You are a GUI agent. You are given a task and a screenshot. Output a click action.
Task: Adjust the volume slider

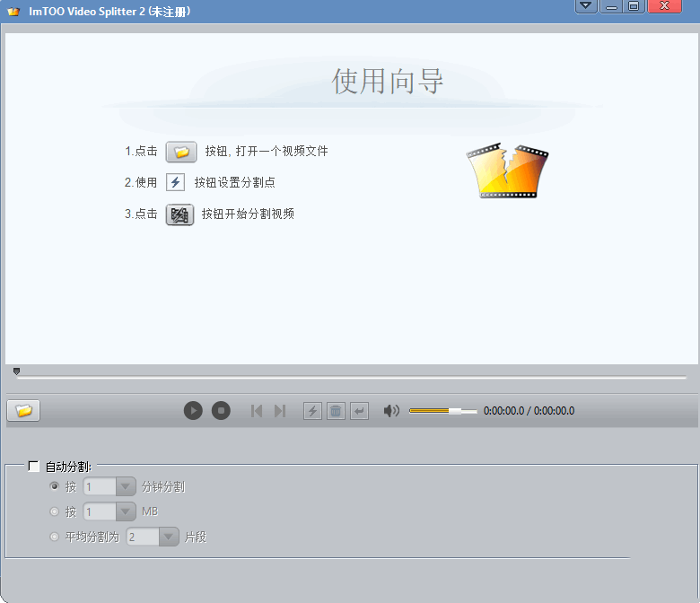pos(442,411)
